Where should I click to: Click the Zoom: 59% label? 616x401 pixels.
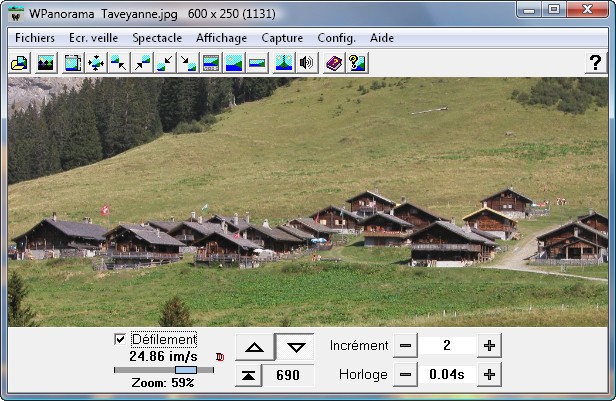pyautogui.click(x=163, y=383)
